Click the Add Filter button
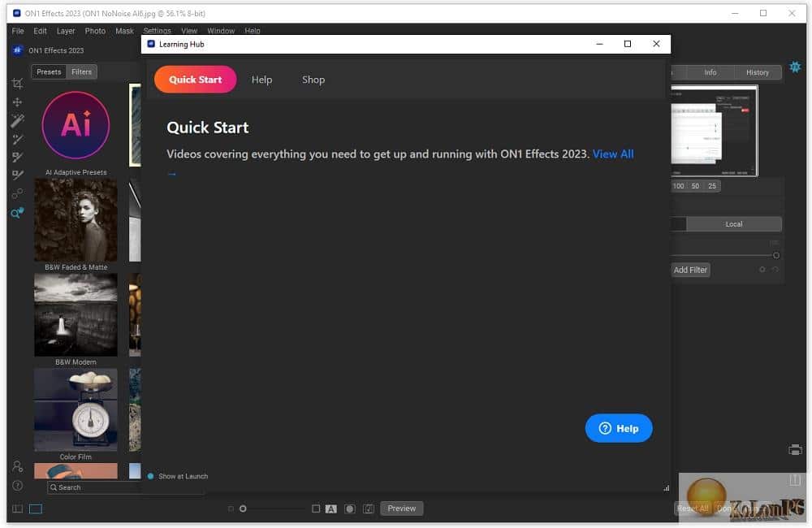Viewport: 812px width, 528px height. tap(689, 270)
